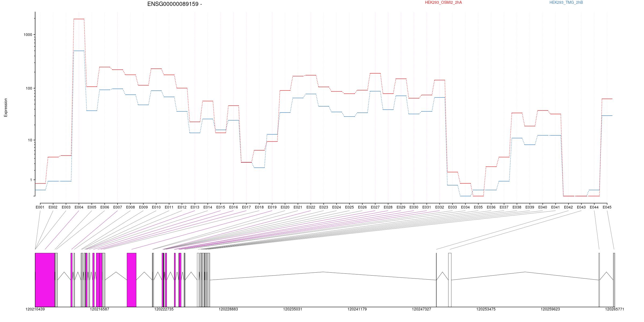Click genomic coordinate 120265771

click(x=614, y=309)
